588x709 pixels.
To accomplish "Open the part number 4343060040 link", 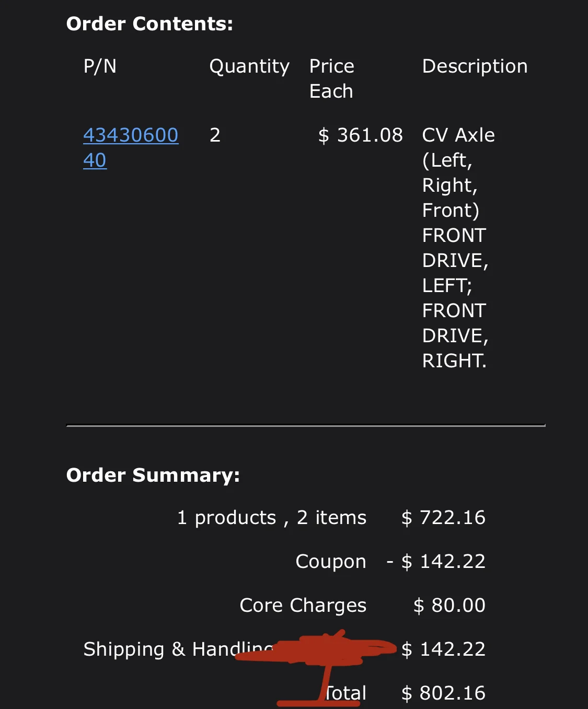I will tap(131, 136).
